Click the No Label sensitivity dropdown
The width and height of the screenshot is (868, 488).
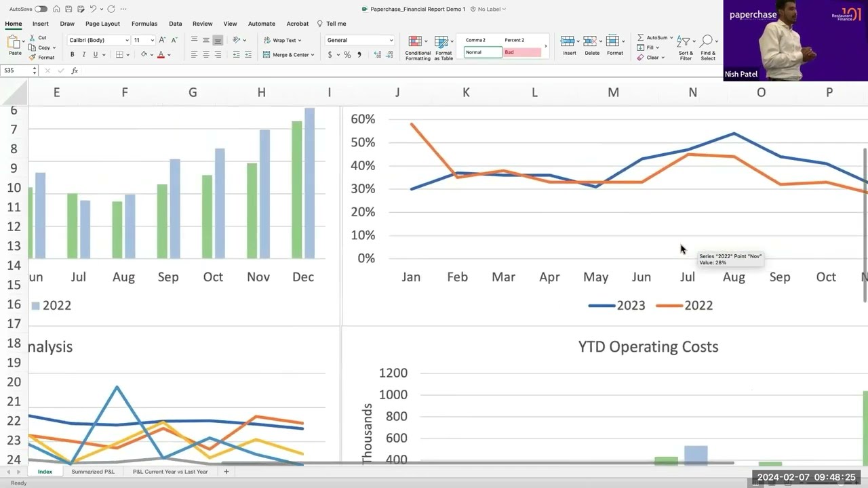pyautogui.click(x=488, y=9)
